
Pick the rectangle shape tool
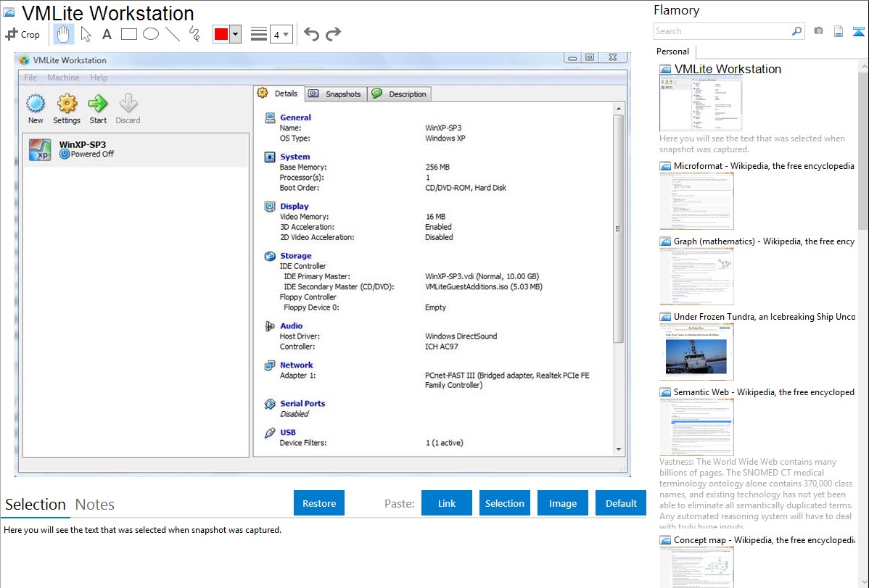128,34
